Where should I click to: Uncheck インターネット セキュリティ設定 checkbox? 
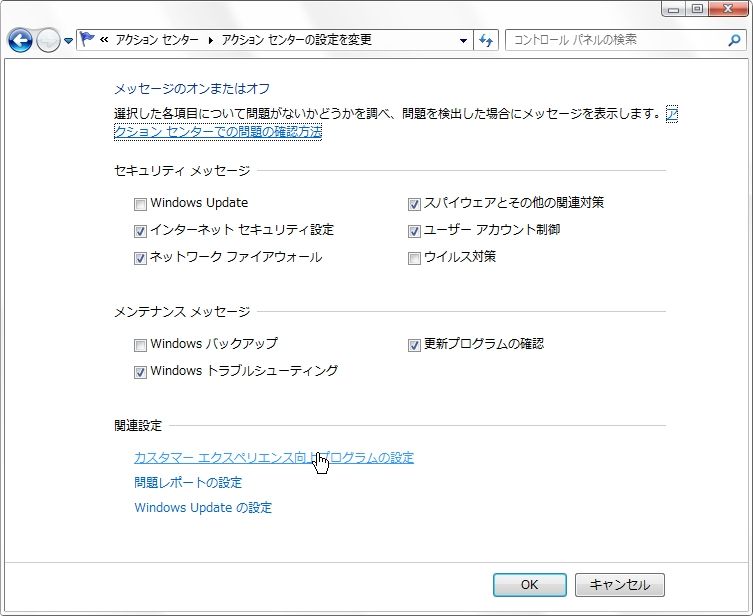coord(140,231)
